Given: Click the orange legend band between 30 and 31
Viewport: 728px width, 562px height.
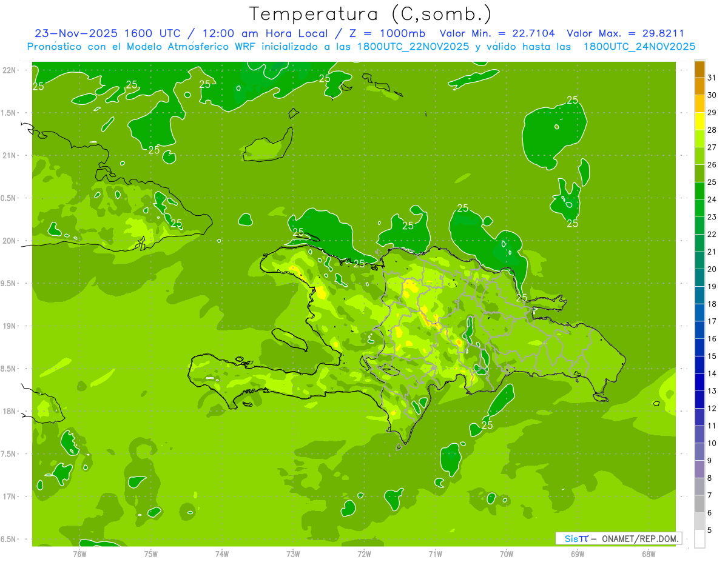Looking at the screenshot, I should point(699,87).
